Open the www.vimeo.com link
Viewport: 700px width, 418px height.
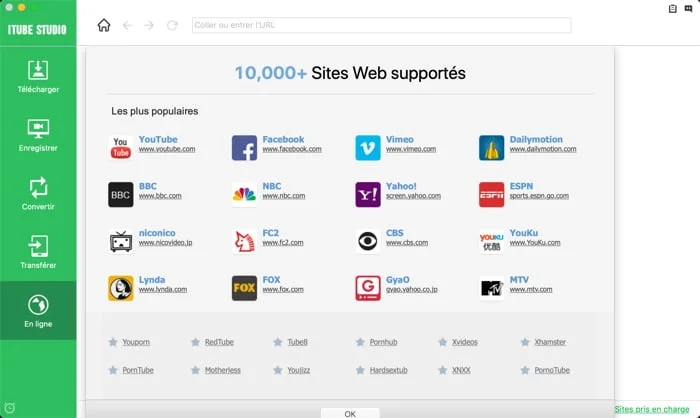(x=411, y=149)
